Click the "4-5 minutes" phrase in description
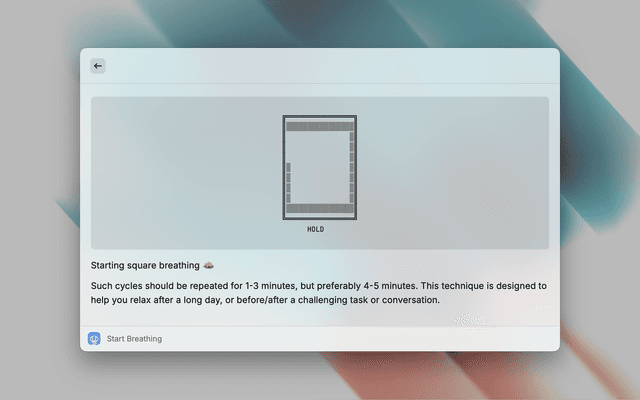 point(368,285)
